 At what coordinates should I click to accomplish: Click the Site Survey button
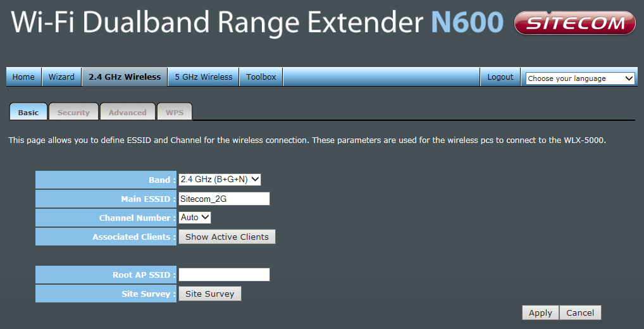pos(209,294)
